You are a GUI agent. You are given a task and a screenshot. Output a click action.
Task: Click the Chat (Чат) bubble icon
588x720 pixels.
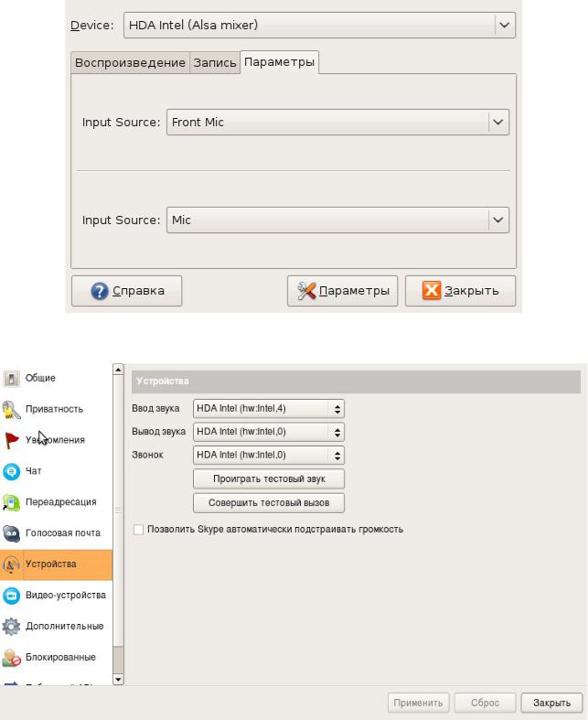(11, 471)
